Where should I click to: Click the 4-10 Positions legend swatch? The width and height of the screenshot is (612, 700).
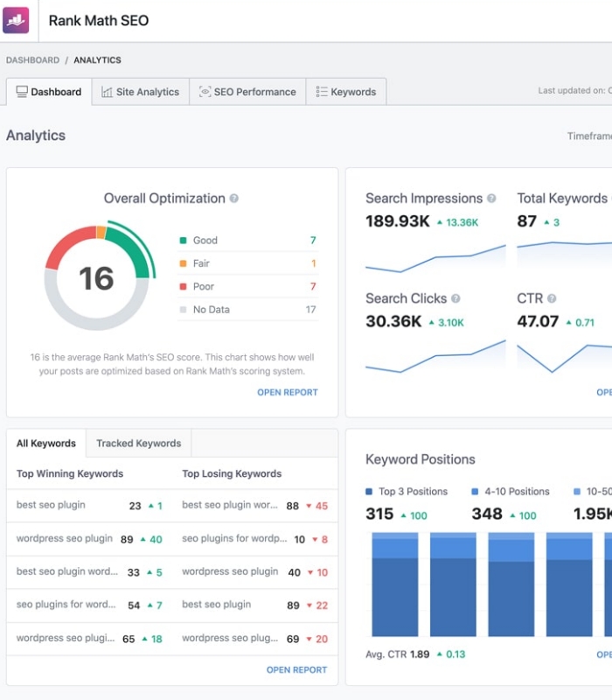[475, 492]
